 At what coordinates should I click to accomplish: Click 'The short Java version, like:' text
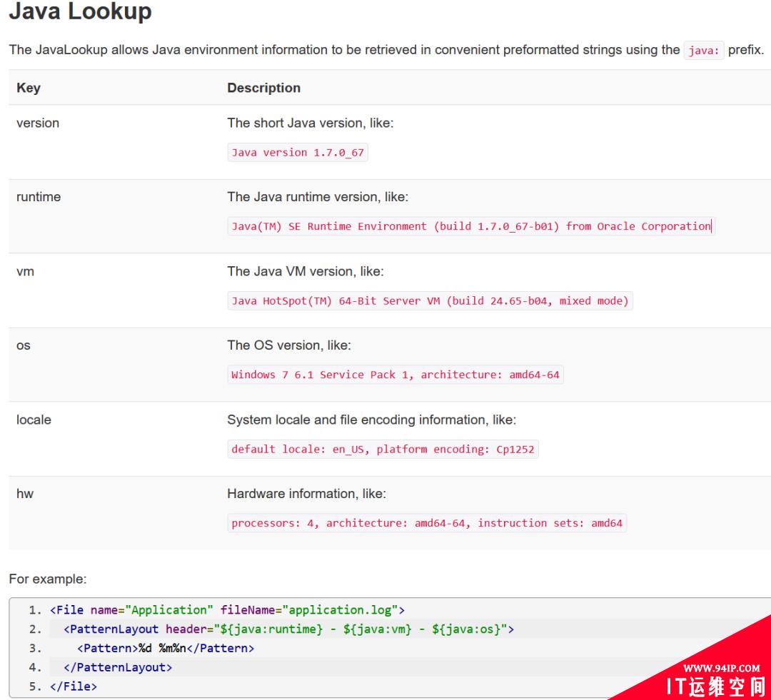point(311,123)
